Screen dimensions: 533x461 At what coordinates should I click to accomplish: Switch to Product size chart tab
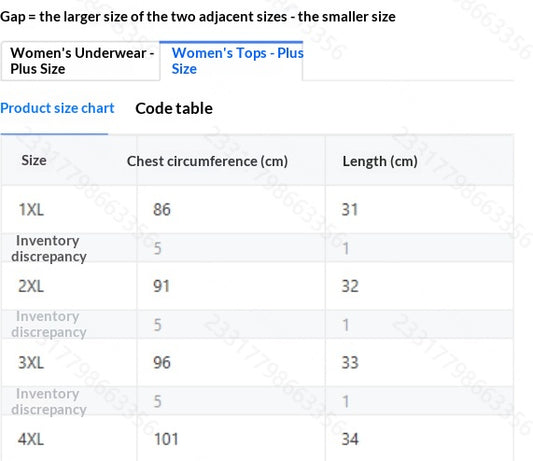pyautogui.click(x=57, y=108)
